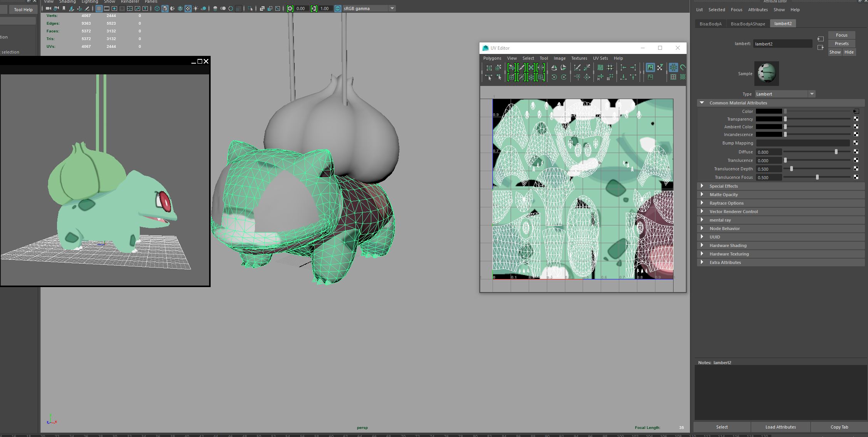This screenshot has height=437, width=868.
Task: Open the Polygons menu in UV Editor
Action: pyautogui.click(x=492, y=58)
